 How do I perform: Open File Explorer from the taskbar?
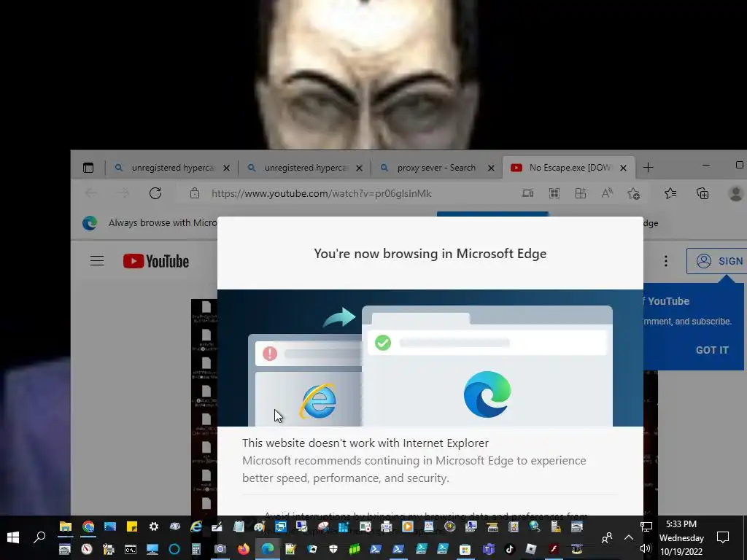point(65,526)
